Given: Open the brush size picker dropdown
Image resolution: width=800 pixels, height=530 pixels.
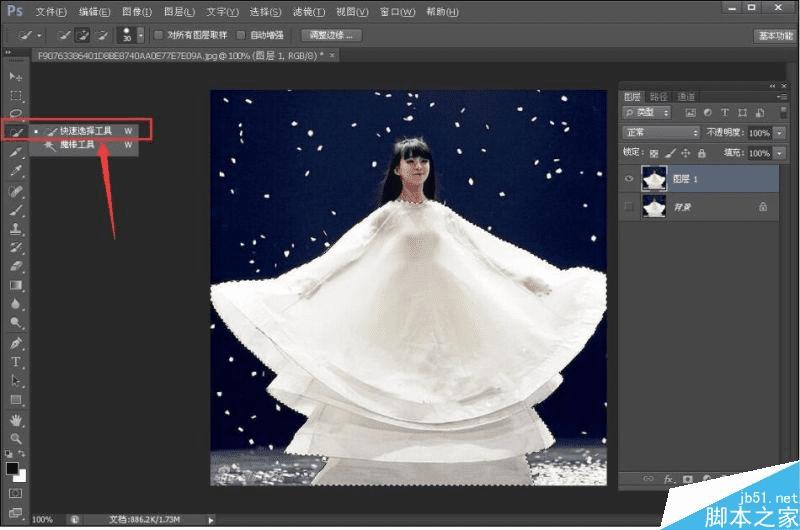Looking at the screenshot, I should 140,35.
